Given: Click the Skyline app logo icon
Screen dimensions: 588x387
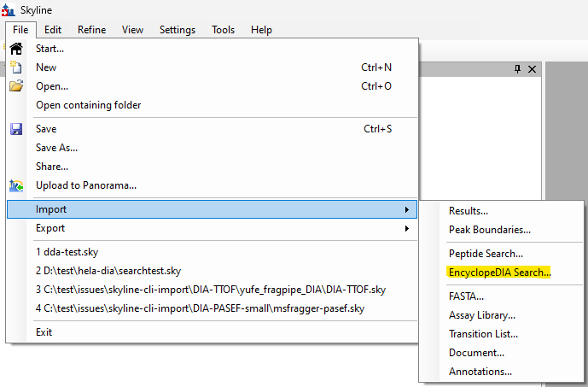Looking at the screenshot, I should tap(8, 9).
